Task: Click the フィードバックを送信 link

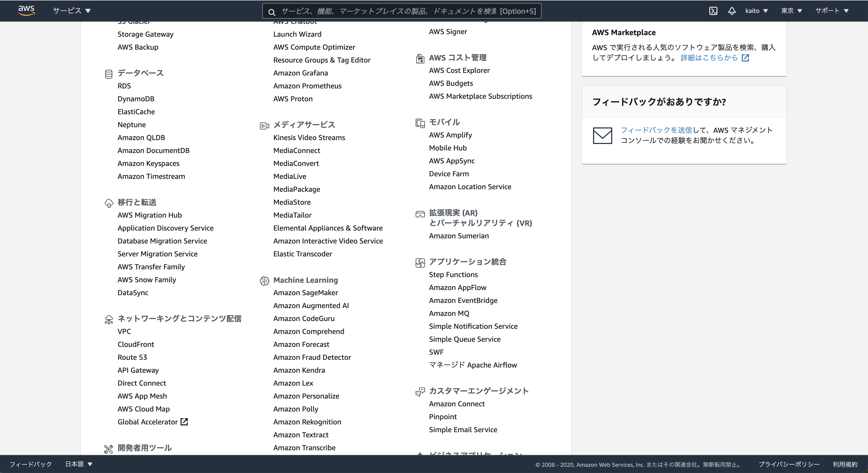Action: coord(656,130)
